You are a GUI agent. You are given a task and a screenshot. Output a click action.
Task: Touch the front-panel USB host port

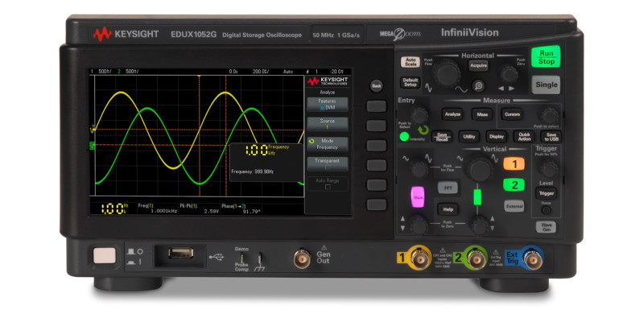point(180,253)
